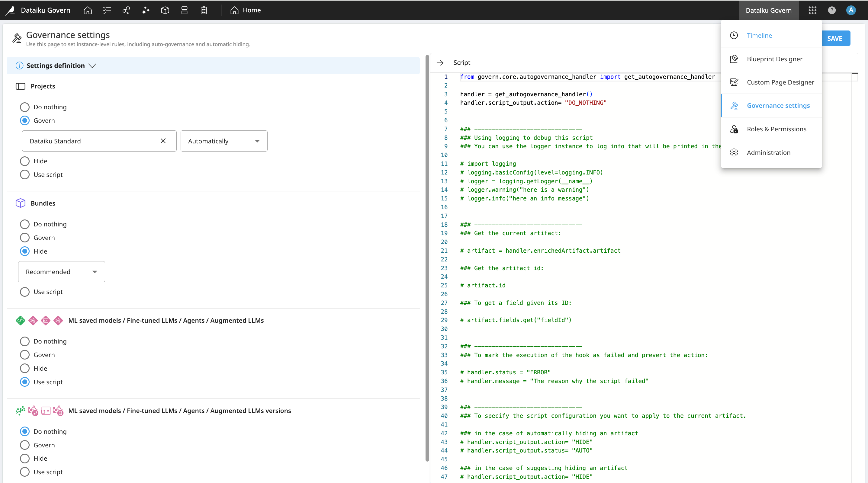Open the Automatically dropdown

point(224,141)
